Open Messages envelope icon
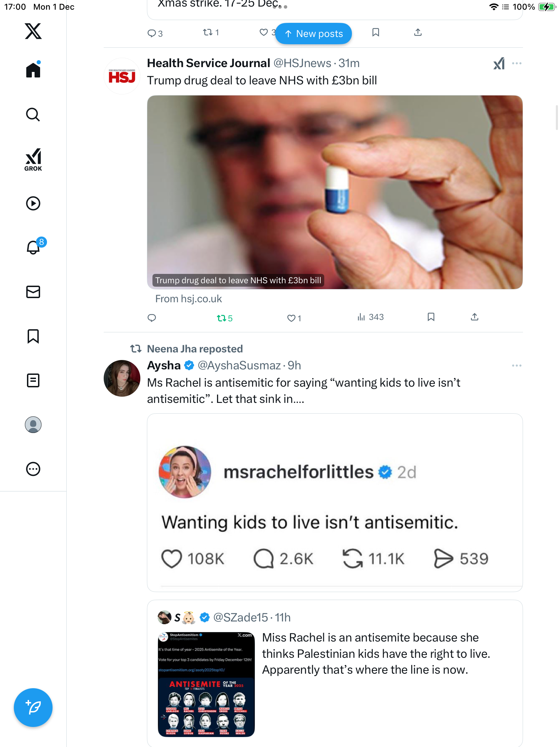 pos(33,292)
